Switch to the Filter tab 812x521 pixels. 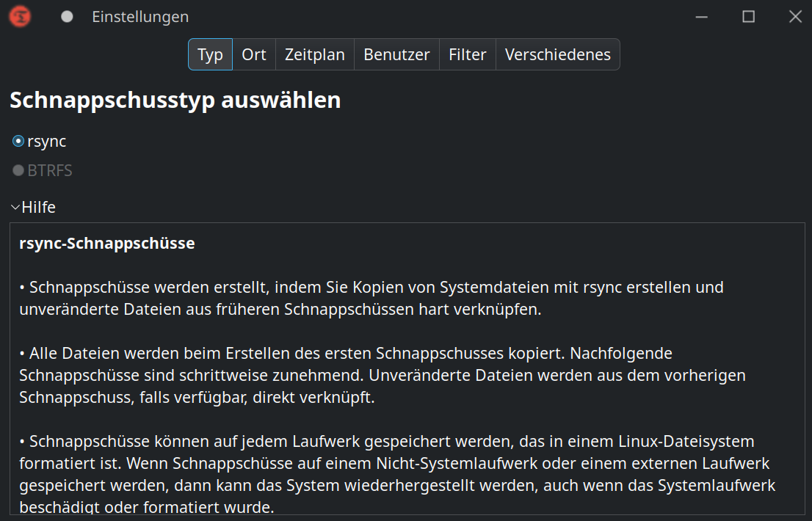[467, 54]
